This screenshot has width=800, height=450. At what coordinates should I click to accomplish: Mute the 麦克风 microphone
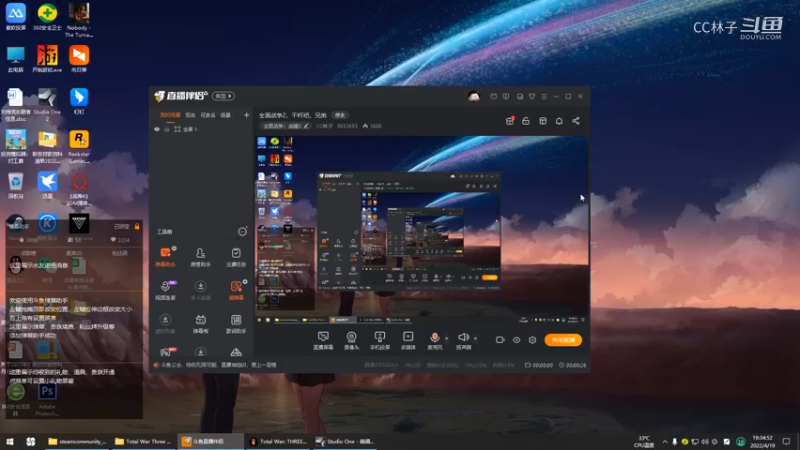coord(435,340)
